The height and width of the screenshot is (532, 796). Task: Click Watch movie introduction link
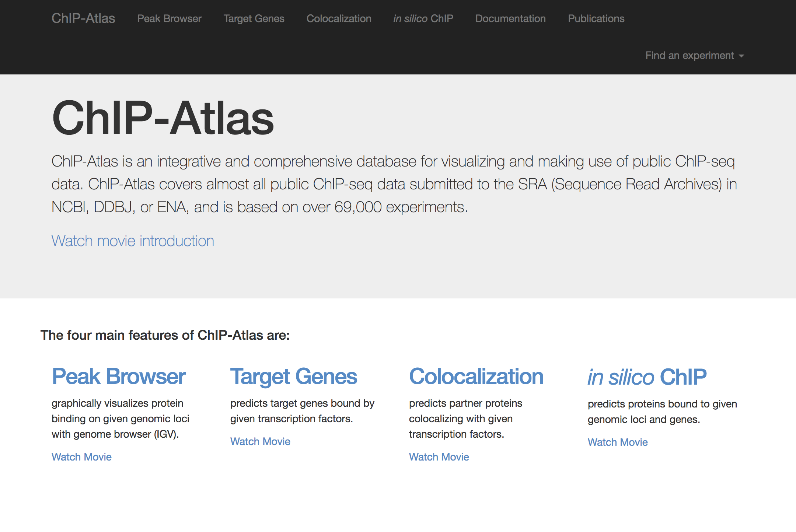[x=133, y=241]
